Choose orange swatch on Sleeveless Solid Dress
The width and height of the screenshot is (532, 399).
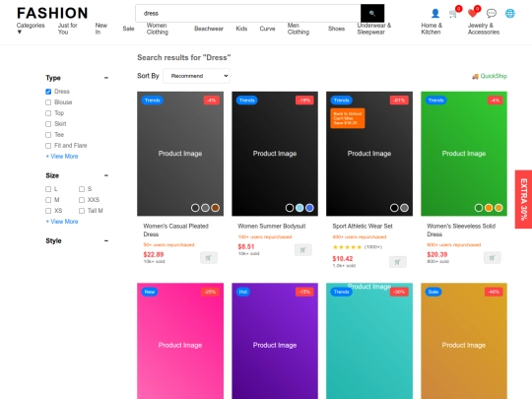click(x=489, y=208)
